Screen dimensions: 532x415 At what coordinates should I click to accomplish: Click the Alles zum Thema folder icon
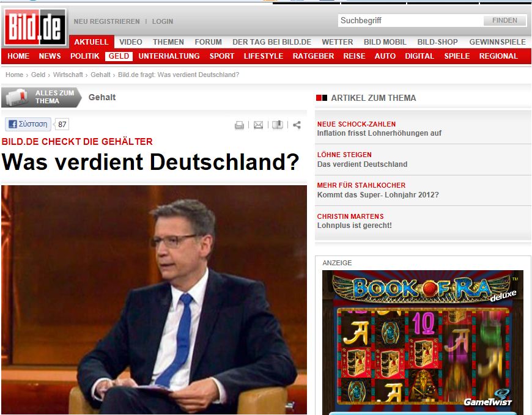tap(17, 97)
